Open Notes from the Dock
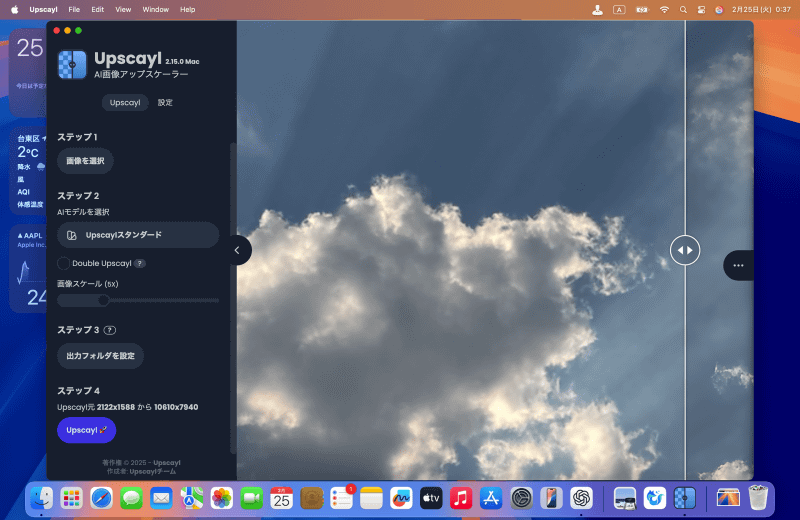The height and width of the screenshot is (520, 800). tap(371, 498)
